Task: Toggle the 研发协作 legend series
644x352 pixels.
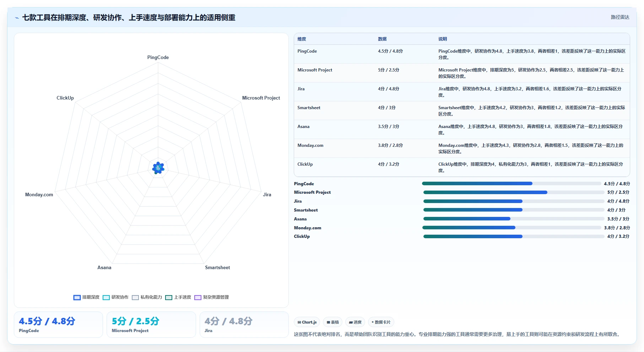Action: [x=115, y=297]
